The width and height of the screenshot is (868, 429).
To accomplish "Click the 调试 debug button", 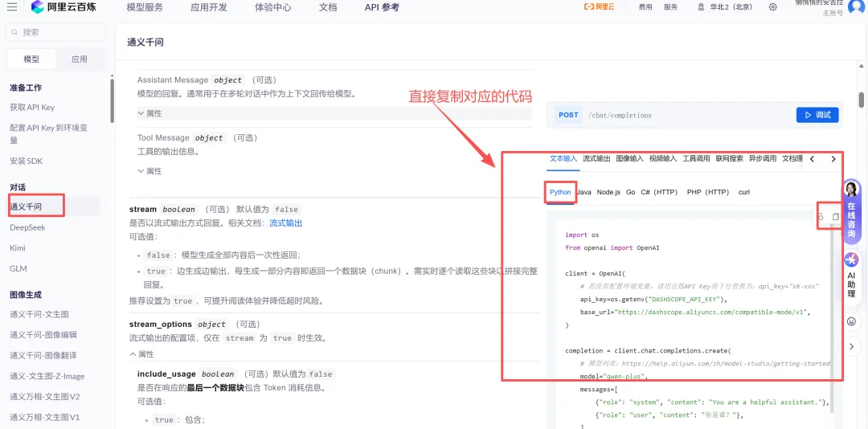I will 817,115.
